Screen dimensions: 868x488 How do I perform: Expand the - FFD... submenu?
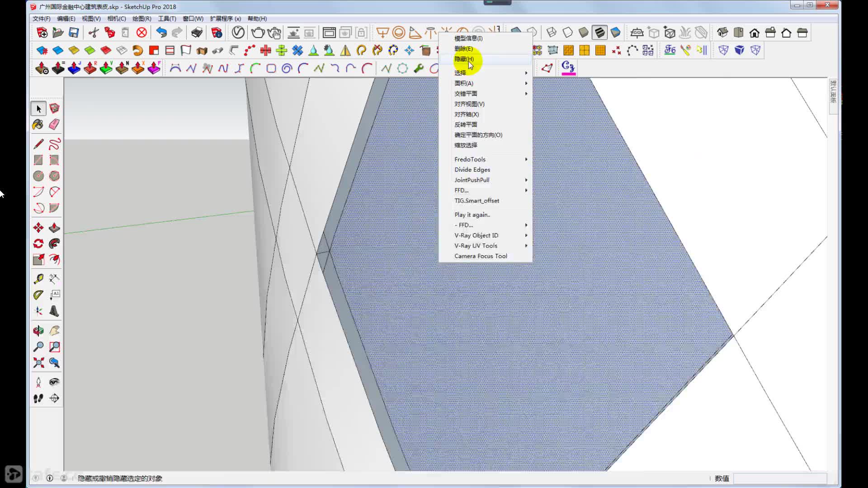(486, 225)
